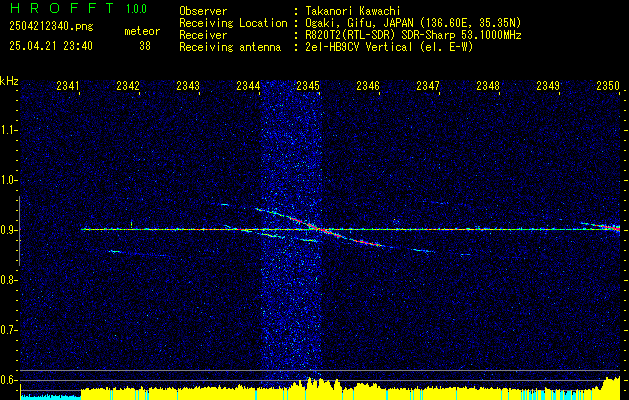Click frequency axis label 1.1
Image resolution: width=629 pixels, height=400 pixels.
point(8,130)
